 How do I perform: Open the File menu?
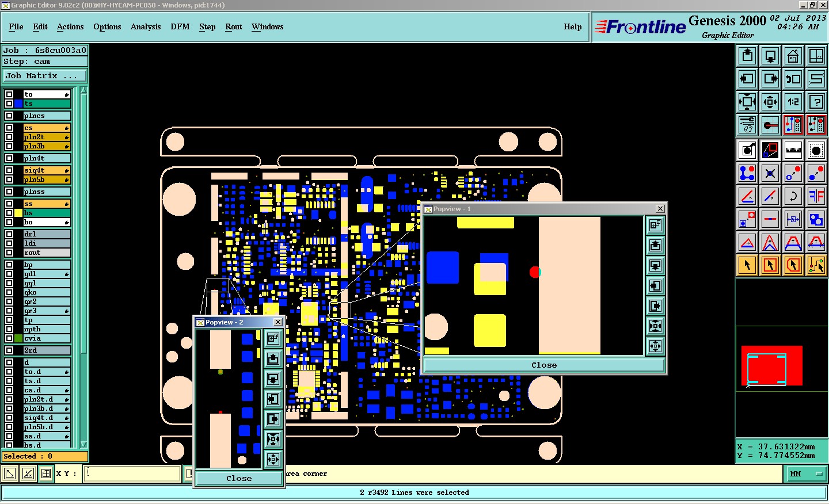16,27
